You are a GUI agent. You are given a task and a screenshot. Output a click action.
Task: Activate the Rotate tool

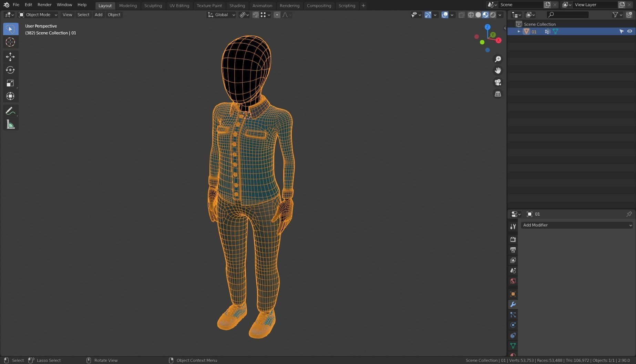click(x=10, y=70)
